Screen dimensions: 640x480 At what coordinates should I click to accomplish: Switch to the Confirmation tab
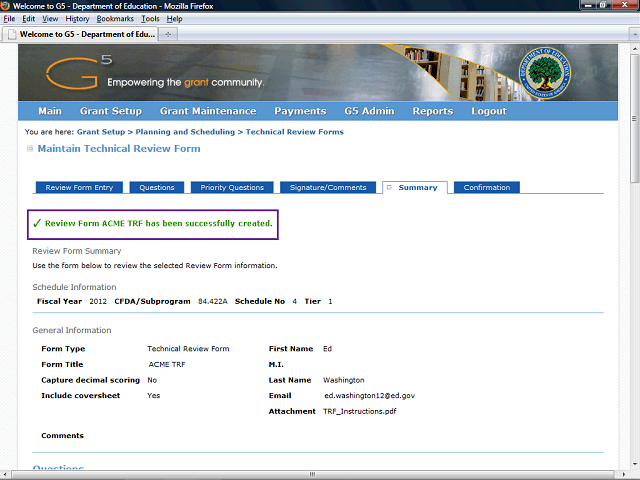487,187
